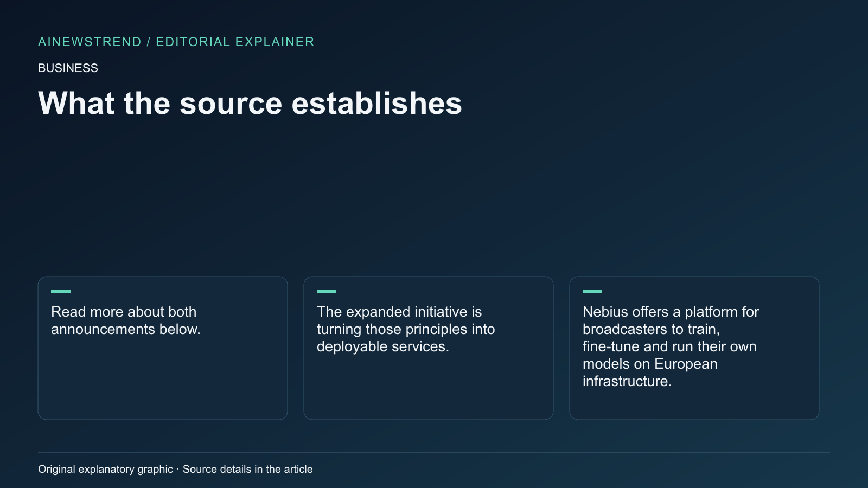
Task: Select the card about the expanded initiative
Action: point(429,348)
